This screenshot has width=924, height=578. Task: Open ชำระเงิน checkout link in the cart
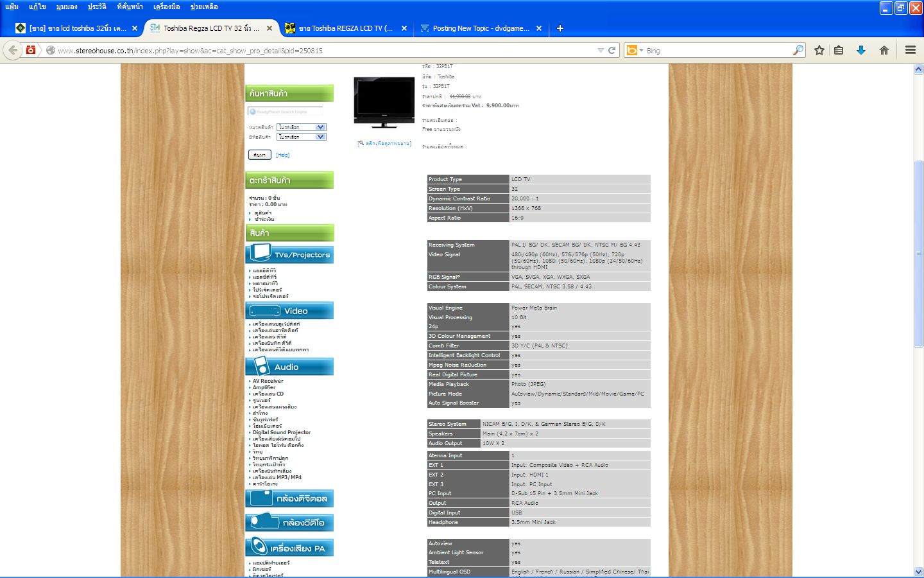pyautogui.click(x=264, y=219)
